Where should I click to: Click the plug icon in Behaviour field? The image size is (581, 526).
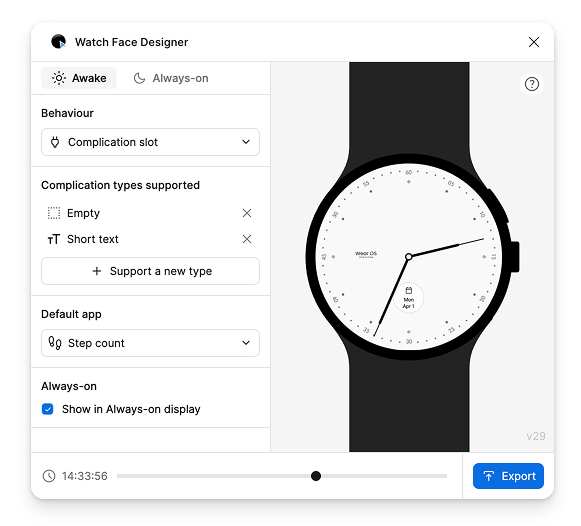[55, 142]
